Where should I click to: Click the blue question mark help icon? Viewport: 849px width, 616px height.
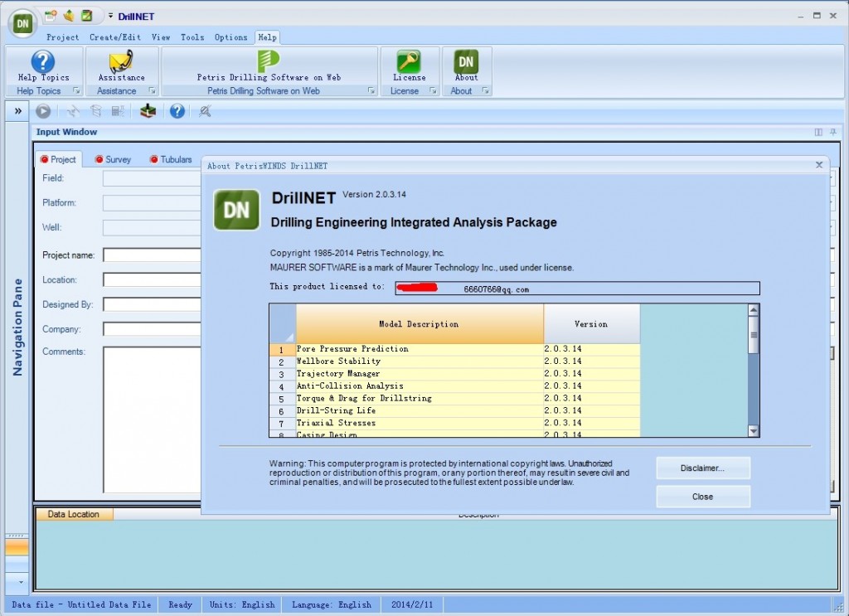point(176,111)
